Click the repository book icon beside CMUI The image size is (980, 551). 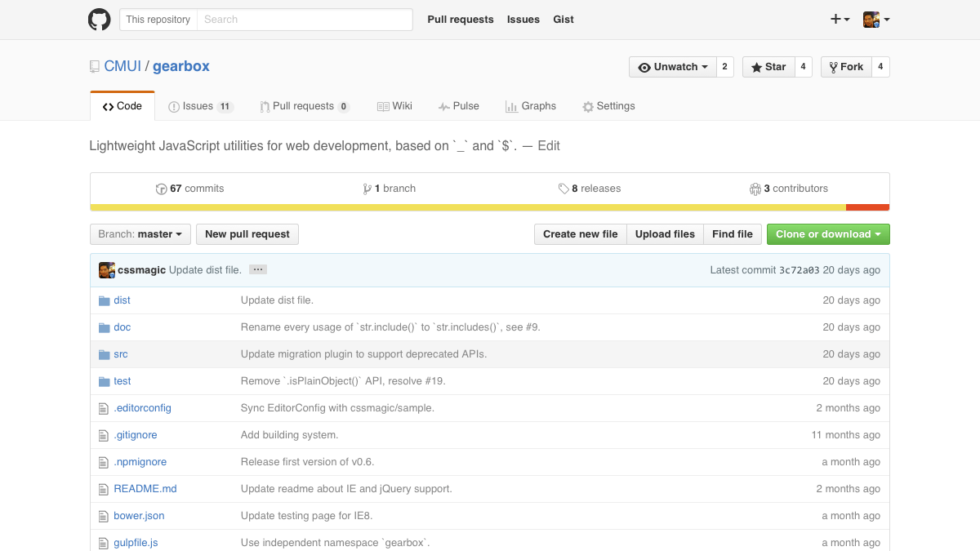pos(95,67)
